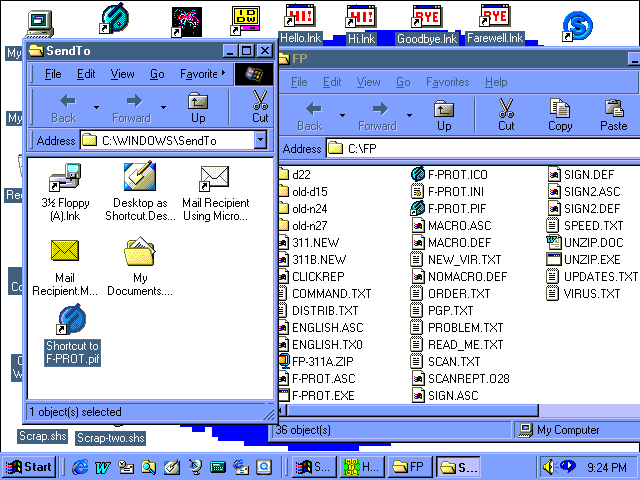
Task: Select the FP-311A.ZIP archive file
Action: tap(322, 361)
